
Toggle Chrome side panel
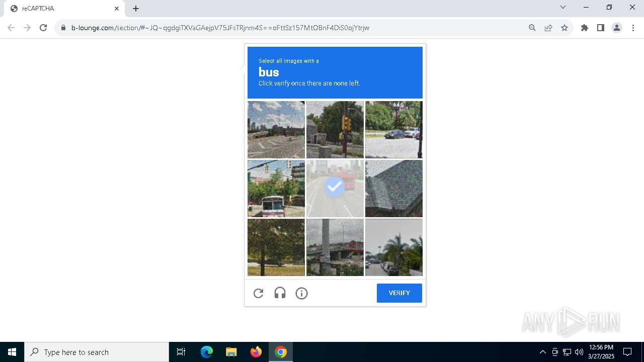(x=601, y=28)
